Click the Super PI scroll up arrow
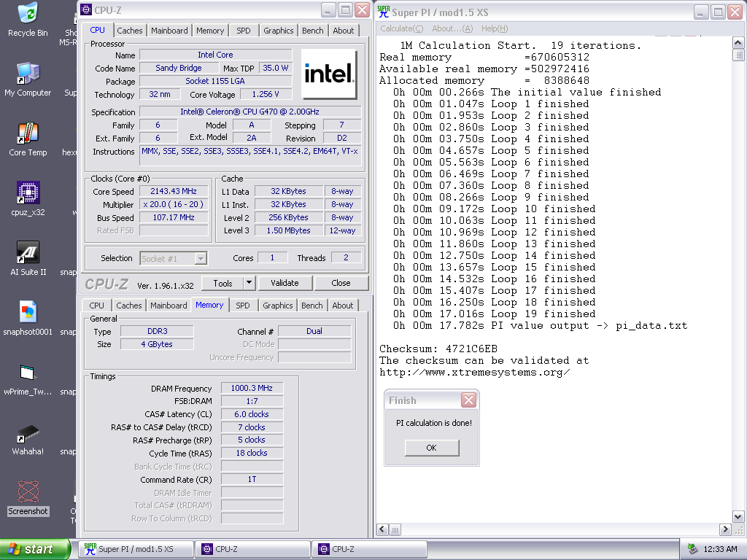The image size is (747, 560). click(x=738, y=42)
